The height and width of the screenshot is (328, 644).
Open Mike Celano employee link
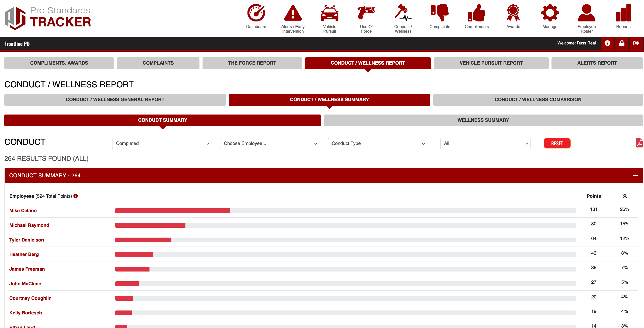click(23, 211)
